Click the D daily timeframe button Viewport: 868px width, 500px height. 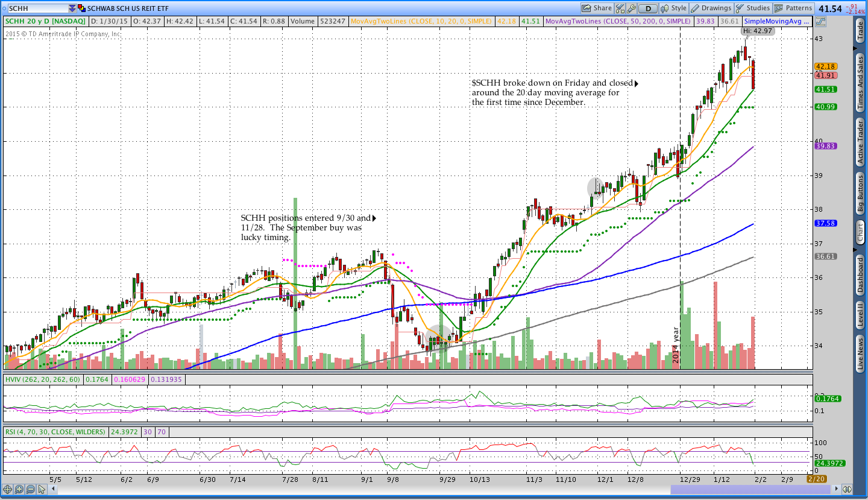pyautogui.click(x=648, y=8)
